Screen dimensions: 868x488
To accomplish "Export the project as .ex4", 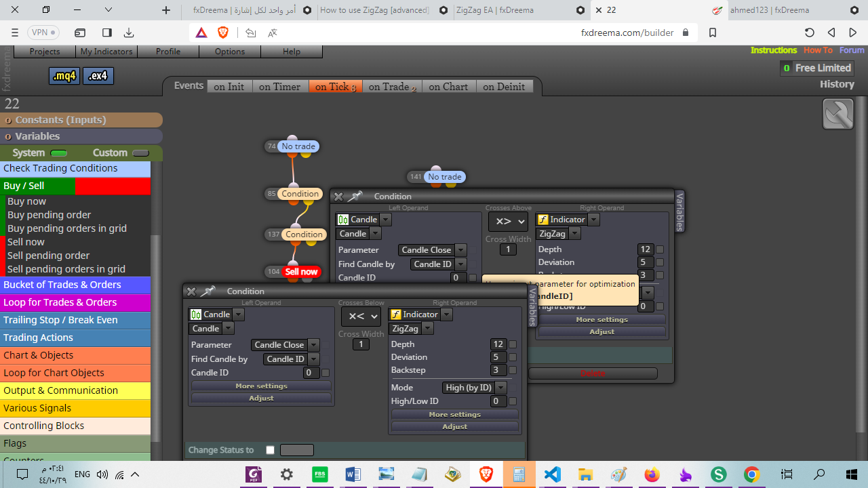I will 98,76.
